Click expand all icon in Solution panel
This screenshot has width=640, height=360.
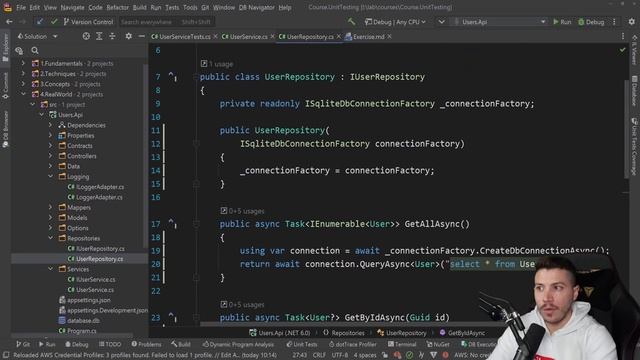click(x=99, y=36)
